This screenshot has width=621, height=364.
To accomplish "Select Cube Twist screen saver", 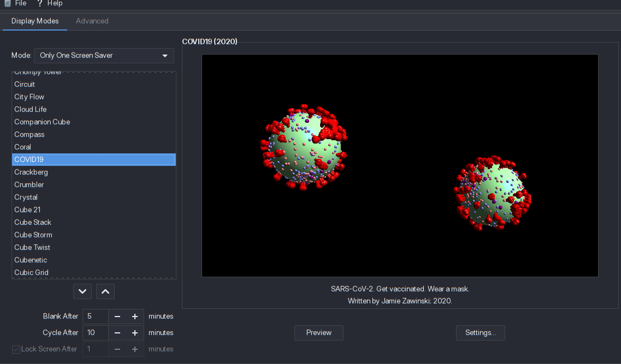I will coord(94,247).
